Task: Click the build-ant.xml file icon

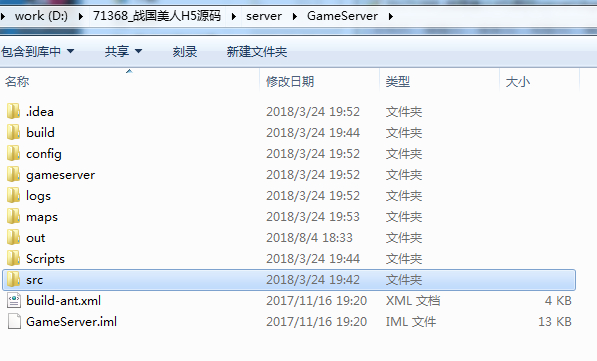Action: [14, 300]
